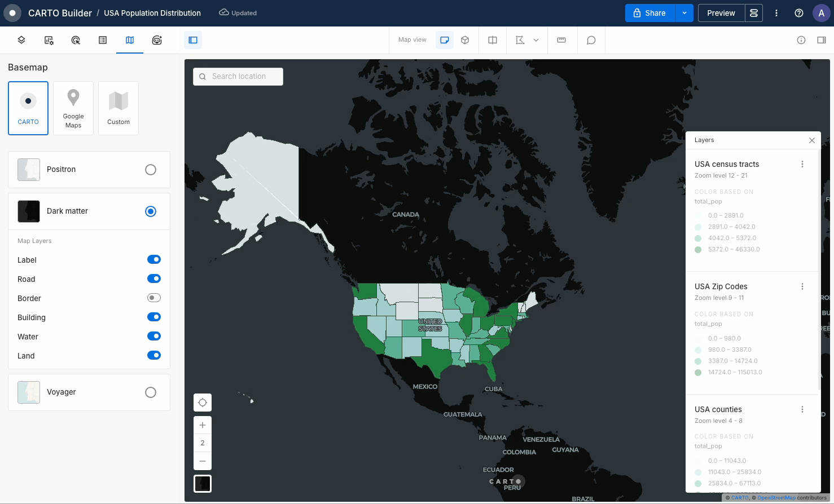This screenshot has height=504, width=834.
Task: Disable the Road map layer toggle
Action: (x=153, y=278)
